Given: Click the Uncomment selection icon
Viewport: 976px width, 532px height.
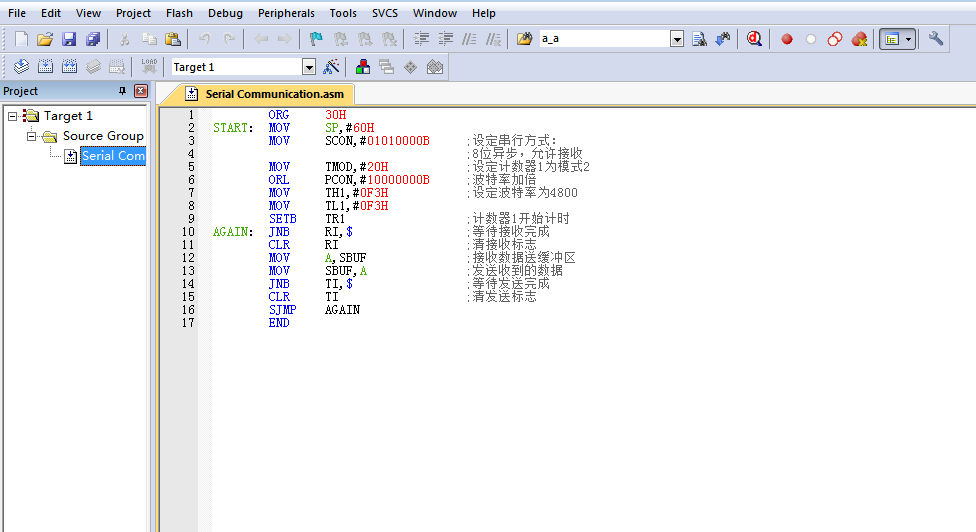Looking at the screenshot, I should click(x=493, y=39).
